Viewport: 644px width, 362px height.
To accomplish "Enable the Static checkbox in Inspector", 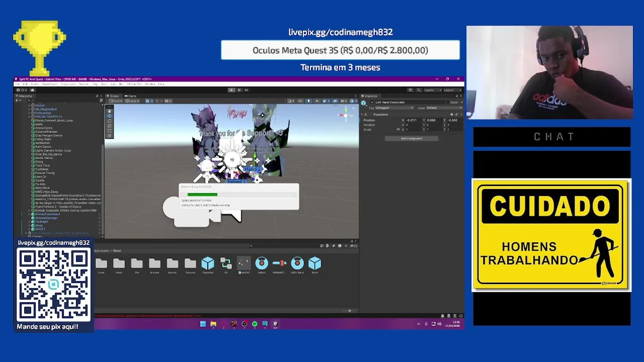I will click(448, 103).
